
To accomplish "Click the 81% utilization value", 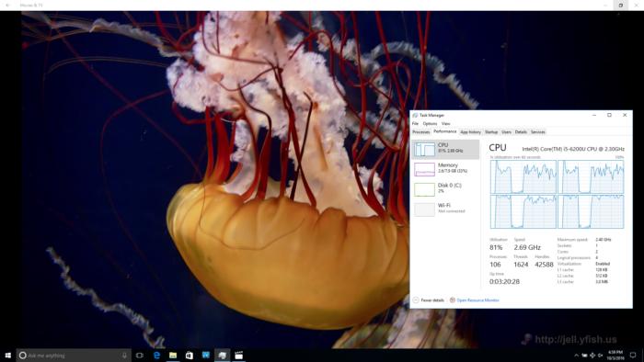I will (496, 247).
